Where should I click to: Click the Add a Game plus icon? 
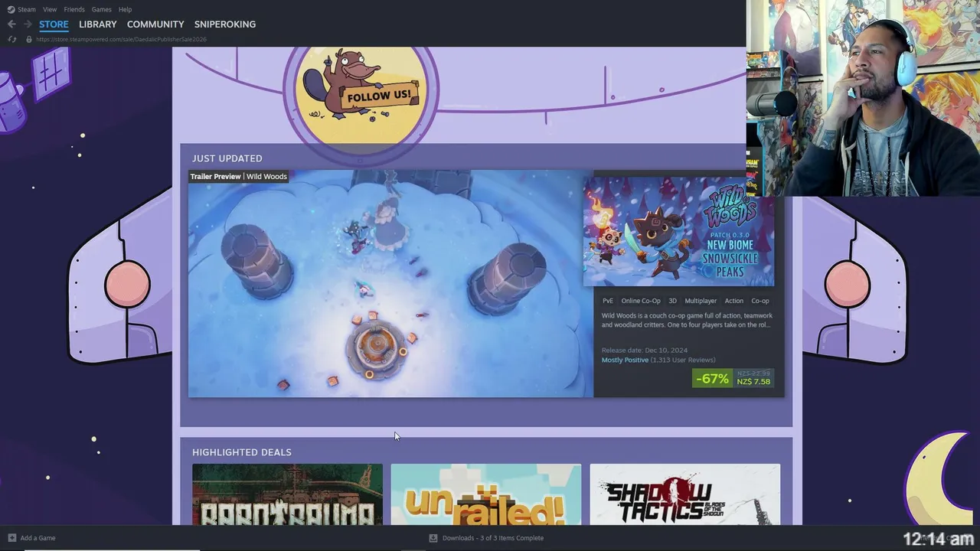pyautogui.click(x=11, y=538)
